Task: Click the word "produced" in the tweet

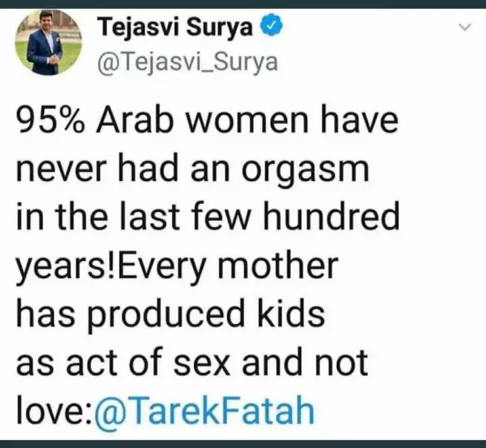Action: coord(165,315)
